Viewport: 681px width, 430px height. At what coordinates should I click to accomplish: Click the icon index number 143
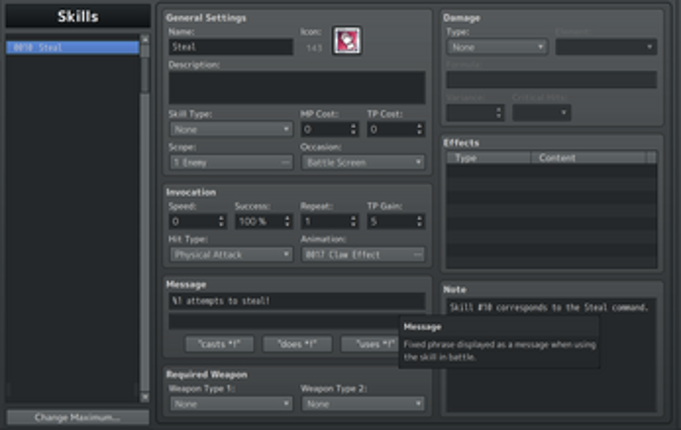(314, 48)
